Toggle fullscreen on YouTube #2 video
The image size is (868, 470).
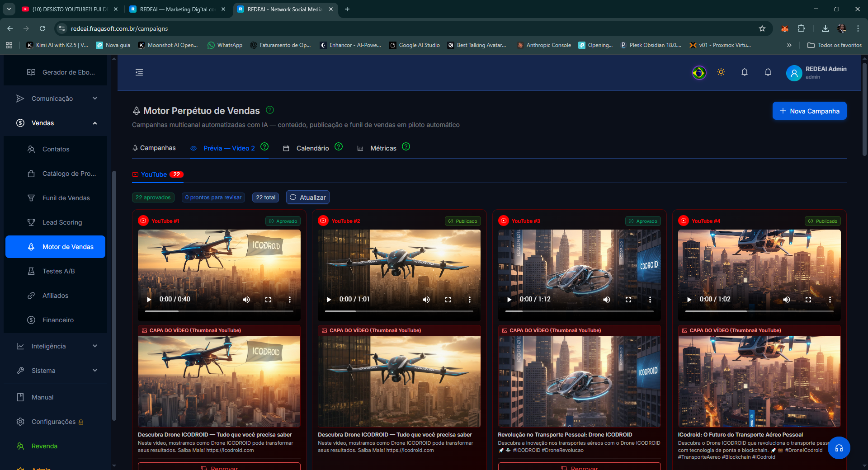point(448,299)
